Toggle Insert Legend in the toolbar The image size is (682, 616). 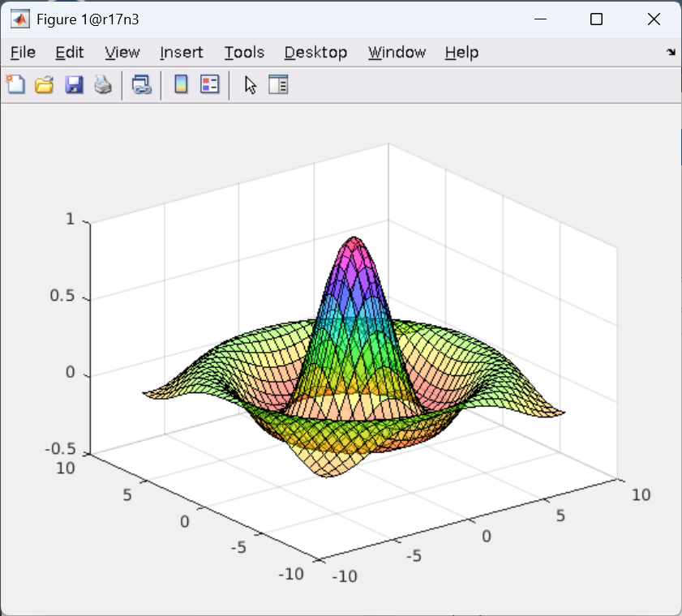[x=210, y=84]
